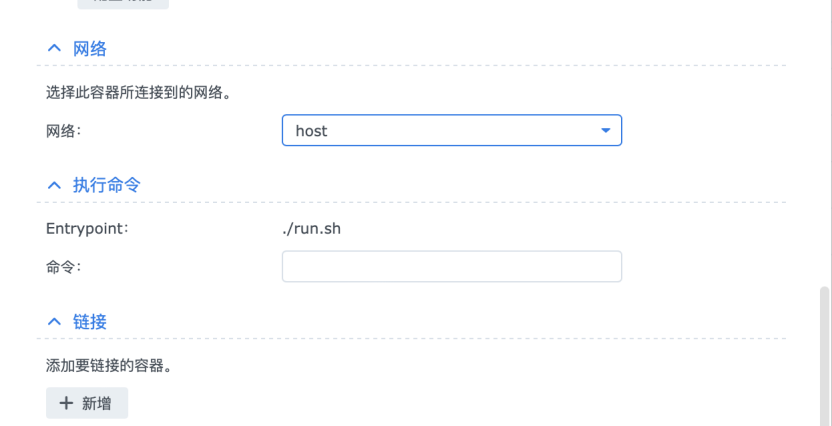
Task: Select the ./run.sh Entrypoint value
Action: click(311, 229)
